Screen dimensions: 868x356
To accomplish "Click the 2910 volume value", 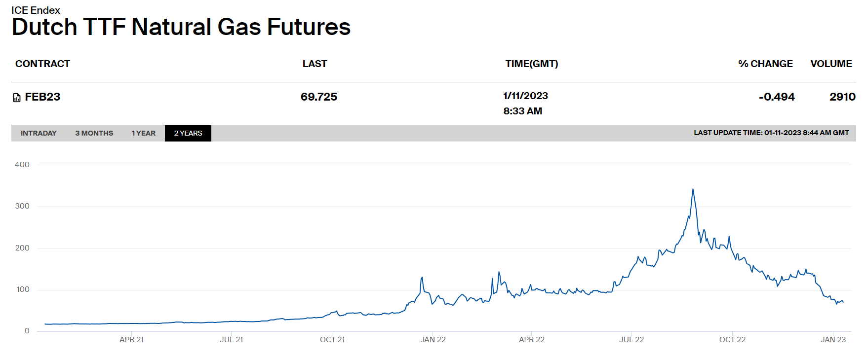I will click(842, 97).
